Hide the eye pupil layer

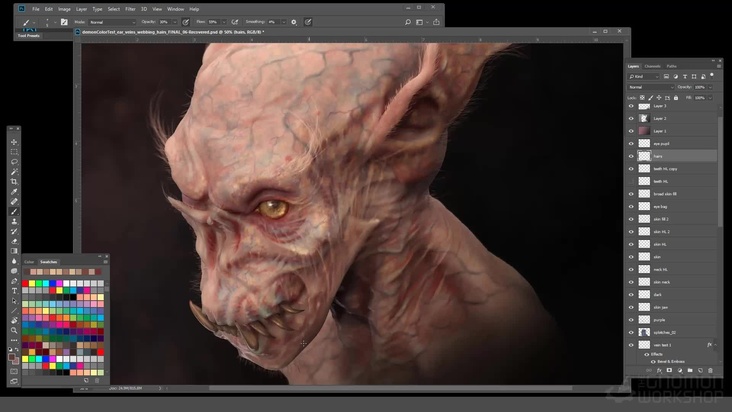pyautogui.click(x=631, y=144)
